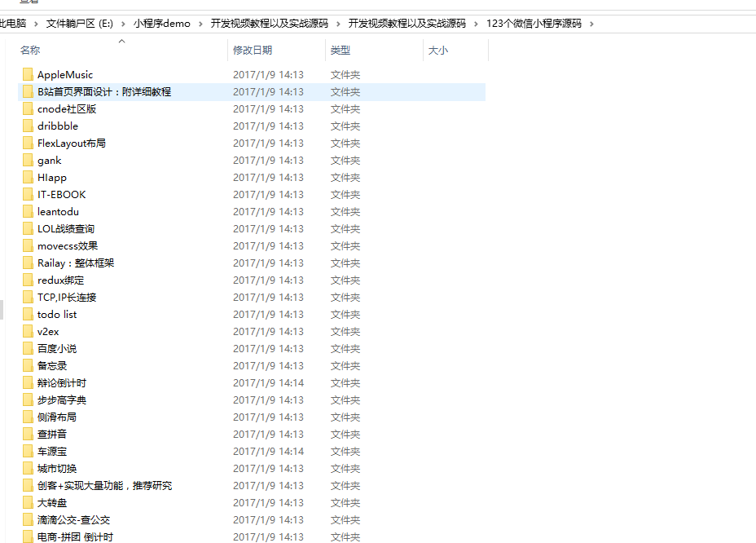Click the folder icon beside redux绑定
The width and height of the screenshot is (756, 543).
[x=28, y=280]
